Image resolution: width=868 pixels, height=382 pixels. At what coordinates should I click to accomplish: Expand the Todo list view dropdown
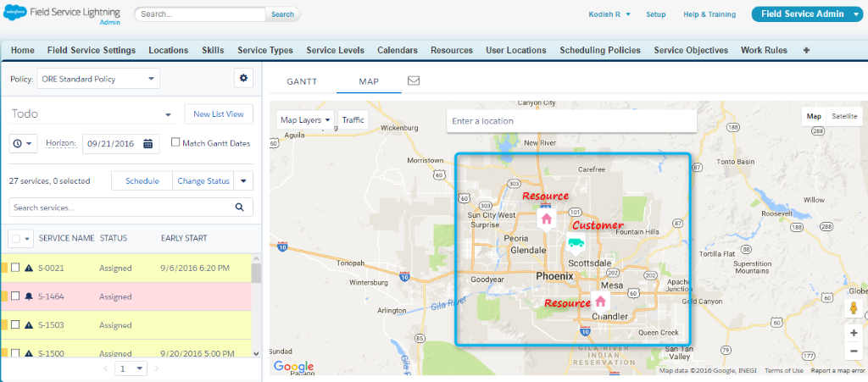[x=168, y=115]
